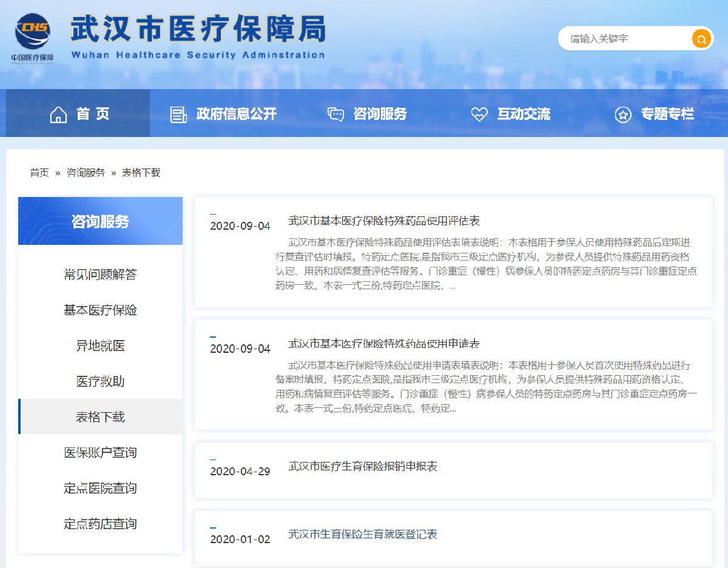Focus the 请输入关键字 search field
The height and width of the screenshot is (568, 728).
(x=625, y=39)
